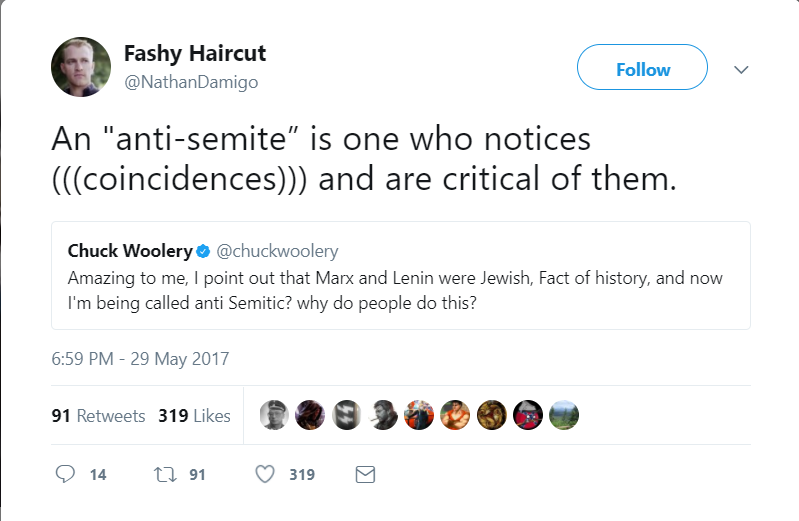Click the third liker avatar in the row
799x521 pixels.
pyautogui.click(x=346, y=415)
